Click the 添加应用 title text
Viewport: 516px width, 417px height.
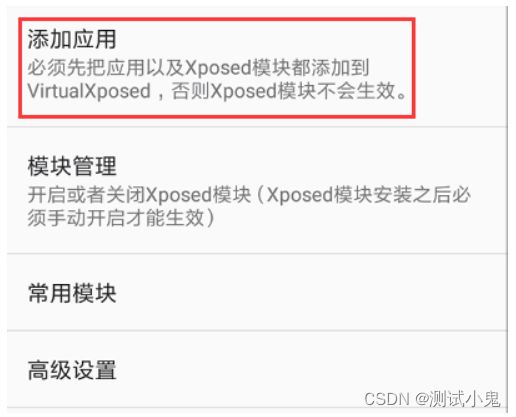coord(72,39)
